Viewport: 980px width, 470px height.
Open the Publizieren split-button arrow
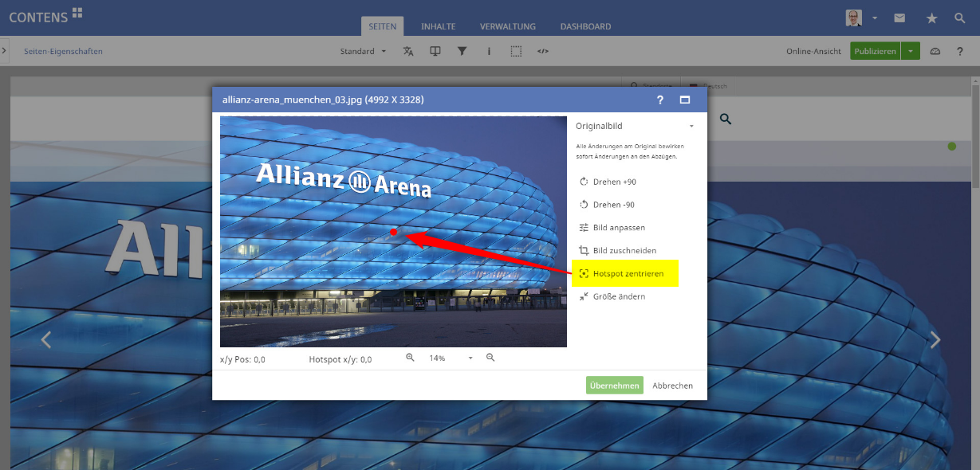[x=911, y=52]
